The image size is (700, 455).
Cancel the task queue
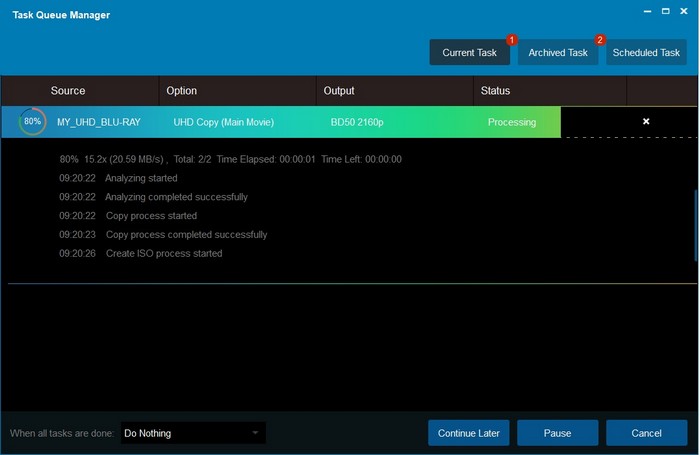[x=646, y=433]
